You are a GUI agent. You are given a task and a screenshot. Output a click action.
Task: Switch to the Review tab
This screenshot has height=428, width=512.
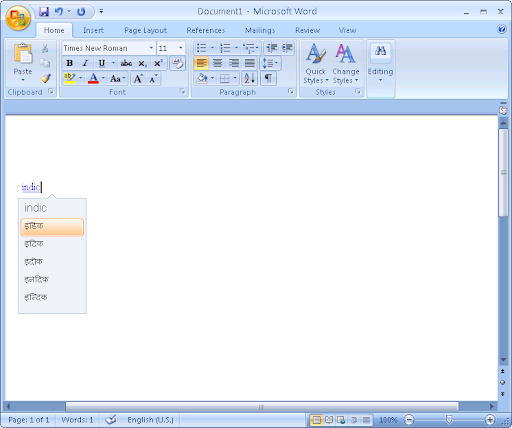(307, 30)
